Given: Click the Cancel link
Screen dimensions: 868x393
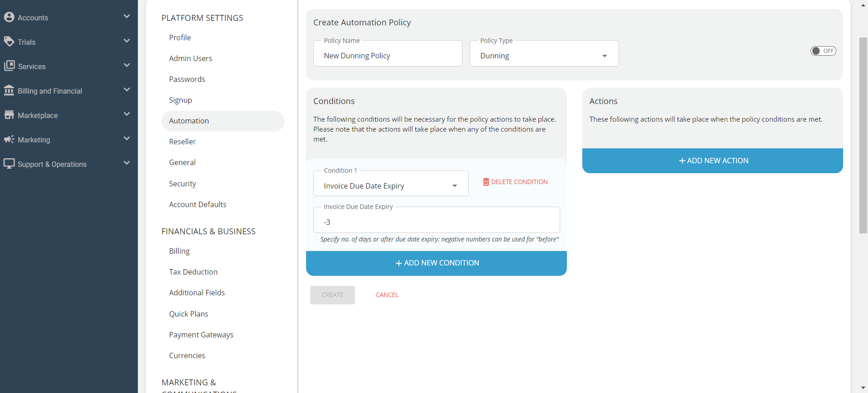Looking at the screenshot, I should 387,295.
